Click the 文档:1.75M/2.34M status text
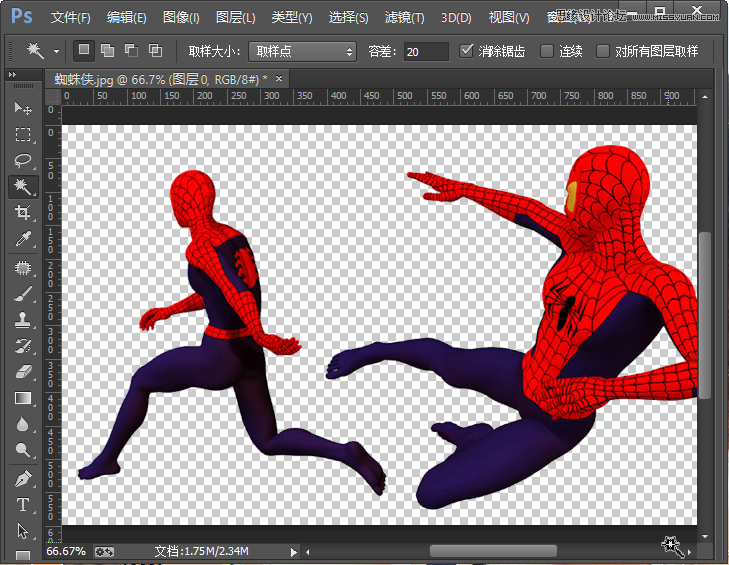This screenshot has height=565, width=729. click(x=201, y=552)
